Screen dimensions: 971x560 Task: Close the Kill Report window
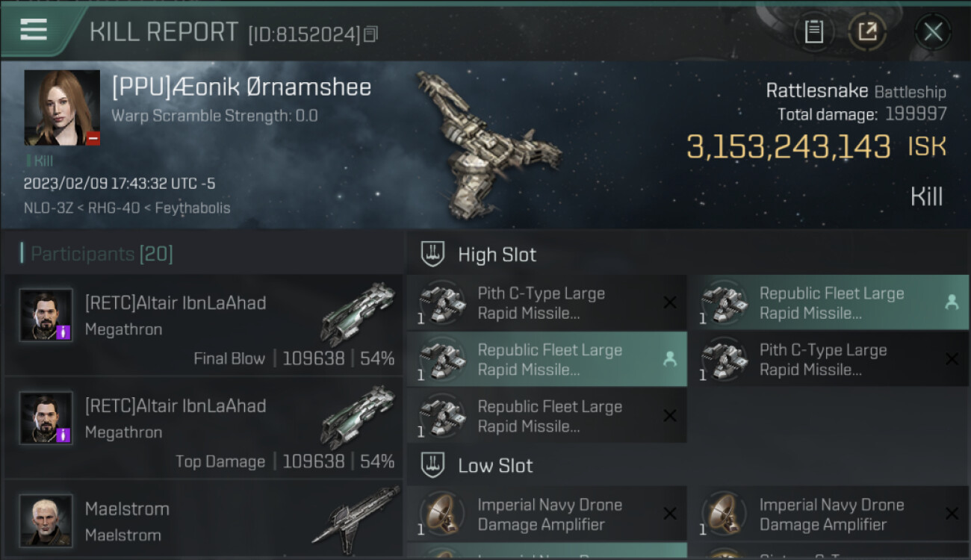click(x=933, y=32)
